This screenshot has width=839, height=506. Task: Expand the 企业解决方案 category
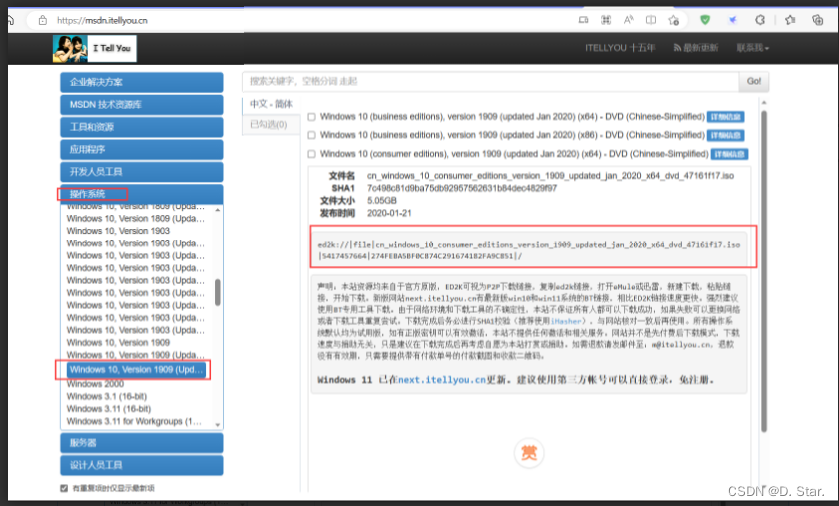pos(142,82)
